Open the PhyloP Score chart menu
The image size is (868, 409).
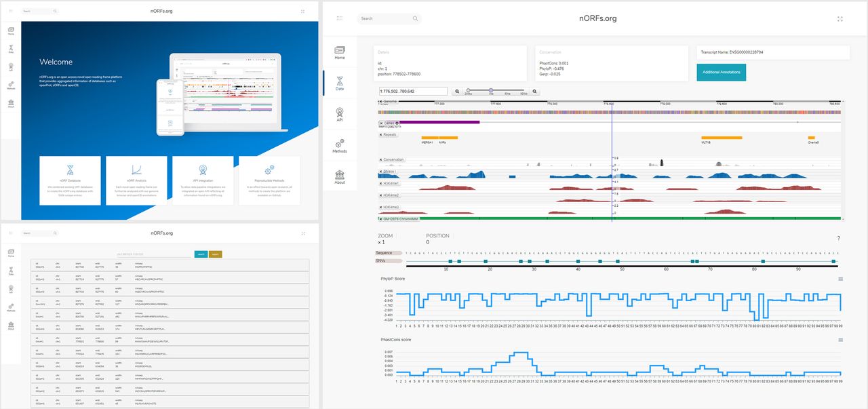[x=840, y=279]
